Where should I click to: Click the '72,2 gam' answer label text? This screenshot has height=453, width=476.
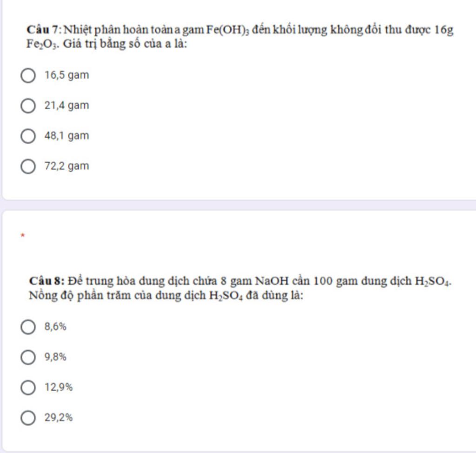tap(67, 166)
